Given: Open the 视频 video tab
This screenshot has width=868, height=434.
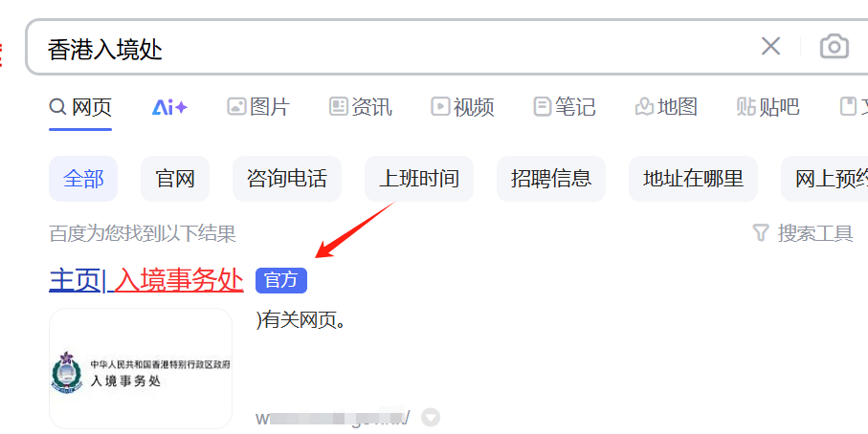Looking at the screenshot, I should 462,107.
